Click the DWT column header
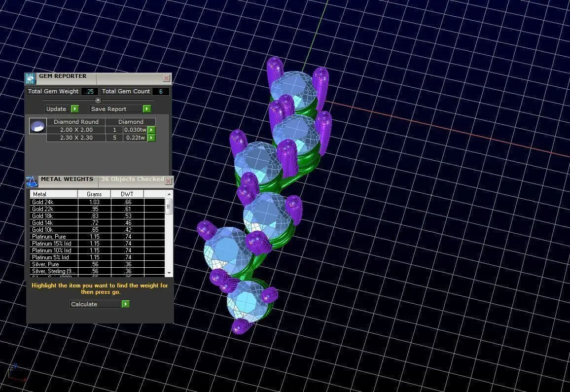 point(127,194)
